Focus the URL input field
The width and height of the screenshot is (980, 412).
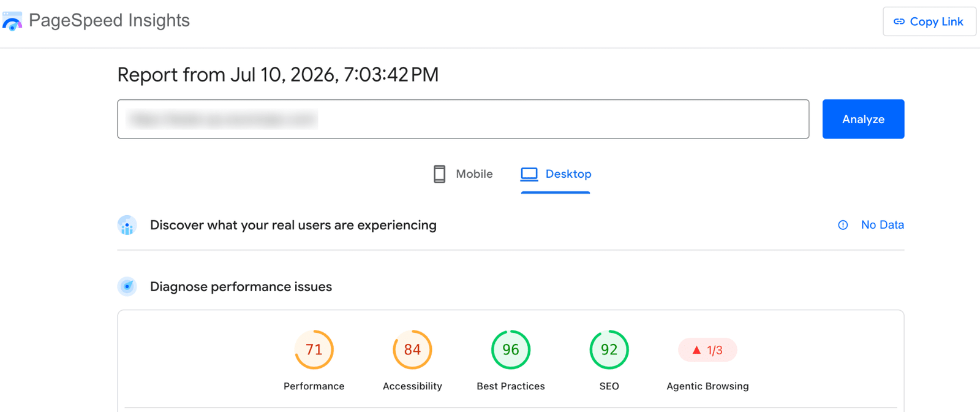(463, 119)
